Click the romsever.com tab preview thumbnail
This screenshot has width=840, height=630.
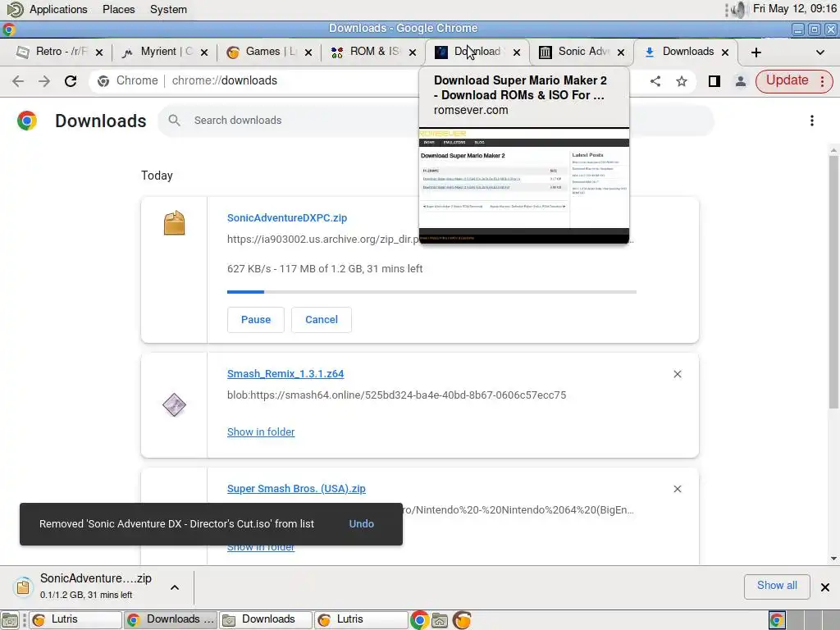(524, 185)
